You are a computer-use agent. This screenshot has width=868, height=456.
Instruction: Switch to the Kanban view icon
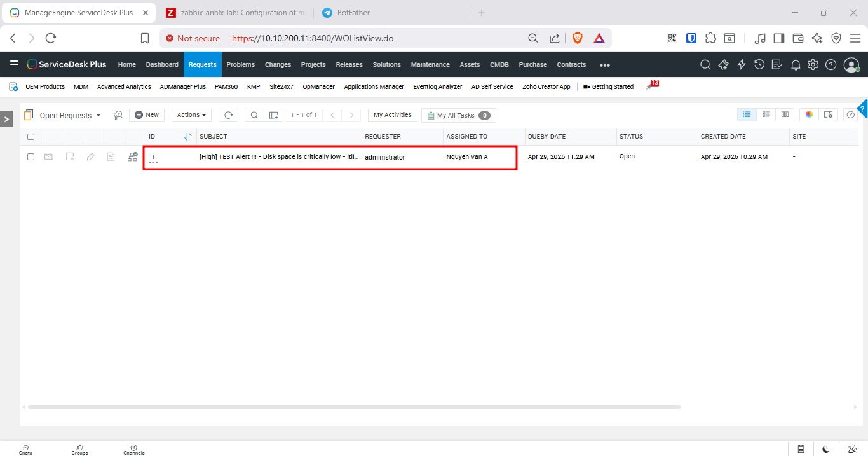click(x=785, y=114)
